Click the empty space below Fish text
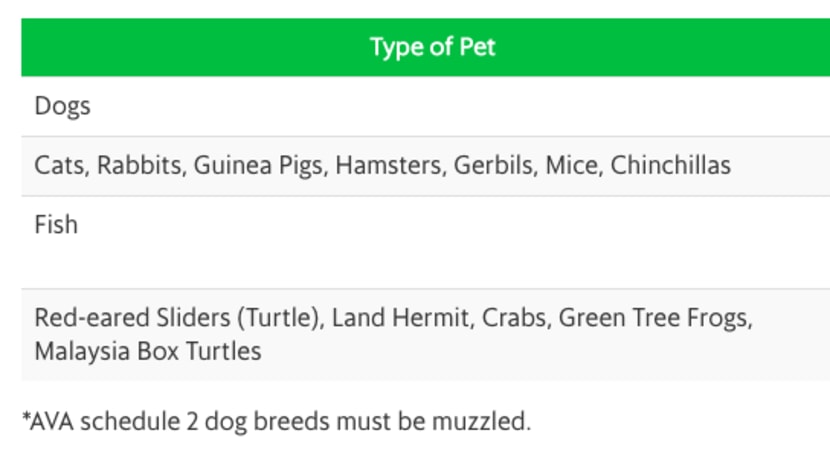830x468 pixels. [x=426, y=265]
